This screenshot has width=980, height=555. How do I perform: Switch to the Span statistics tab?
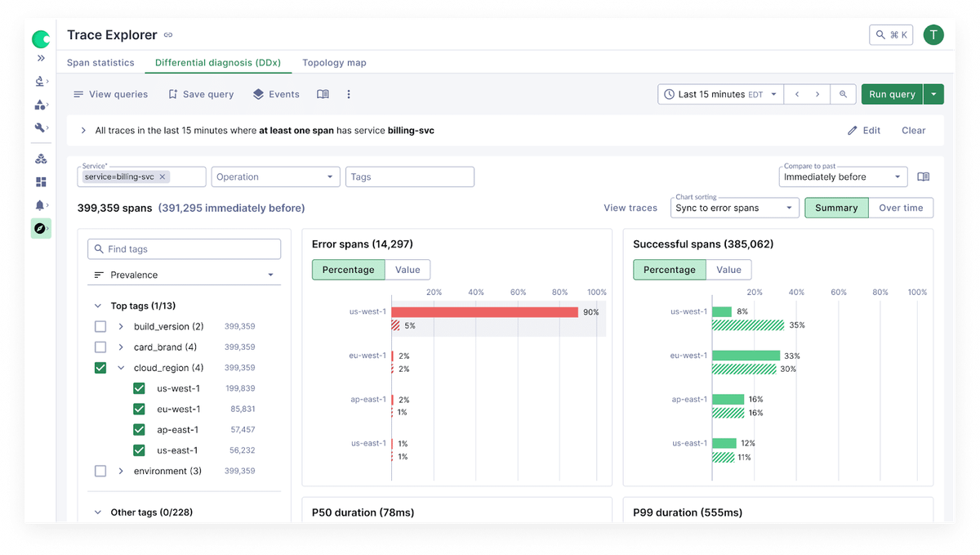[100, 63]
